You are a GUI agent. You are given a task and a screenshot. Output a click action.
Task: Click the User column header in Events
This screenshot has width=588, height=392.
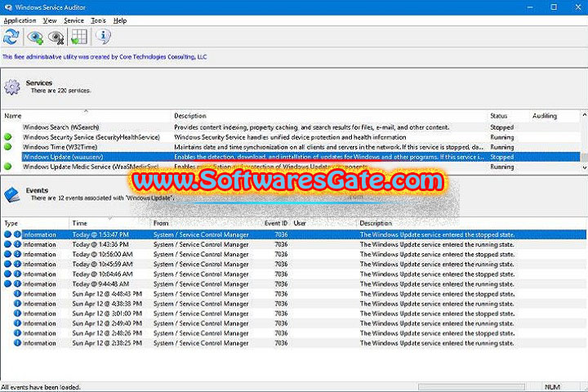[x=324, y=223]
